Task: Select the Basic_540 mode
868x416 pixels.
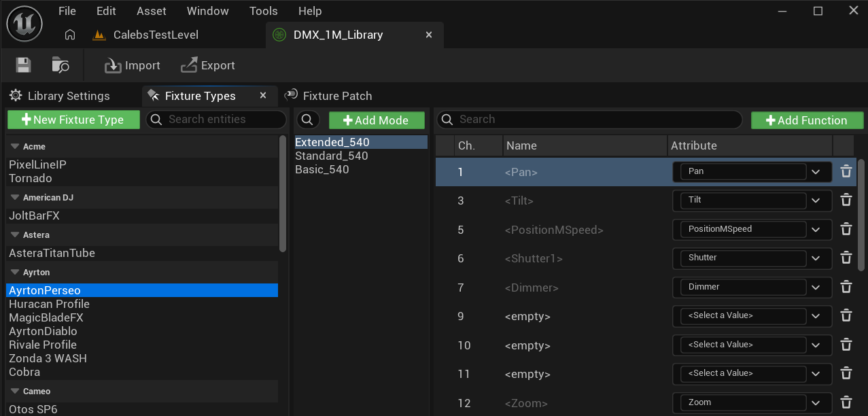Action: tap(322, 169)
